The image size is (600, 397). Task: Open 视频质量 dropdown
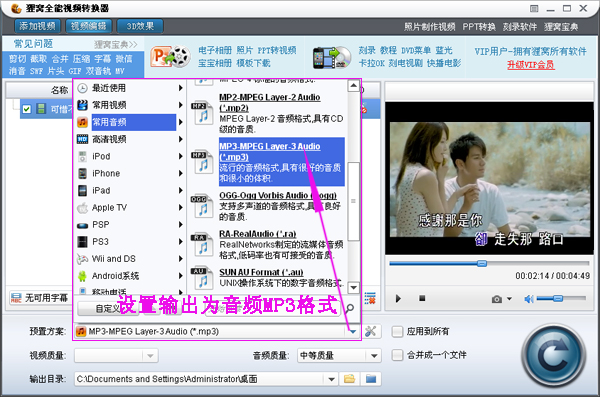click(116, 356)
